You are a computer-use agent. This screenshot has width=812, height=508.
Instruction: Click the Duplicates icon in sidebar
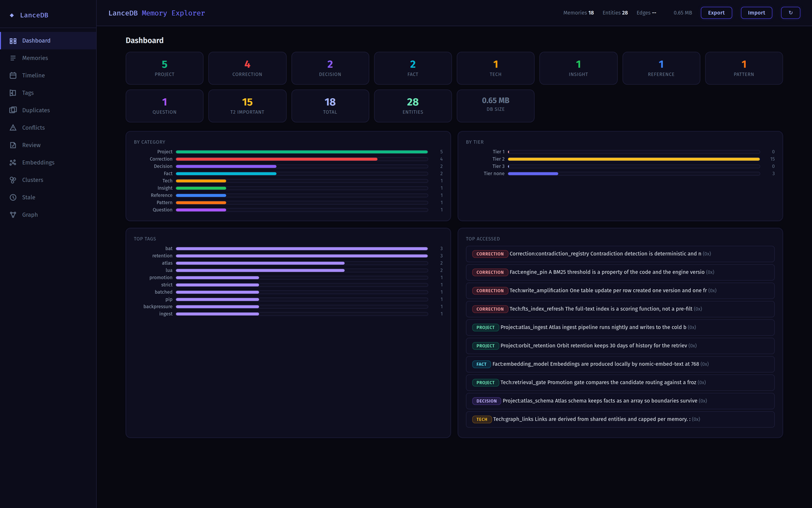pyautogui.click(x=13, y=110)
